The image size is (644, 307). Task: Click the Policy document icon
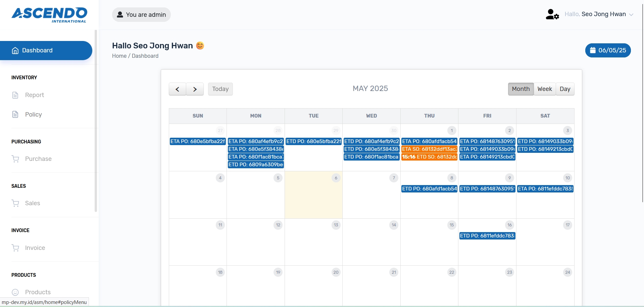coord(15,115)
